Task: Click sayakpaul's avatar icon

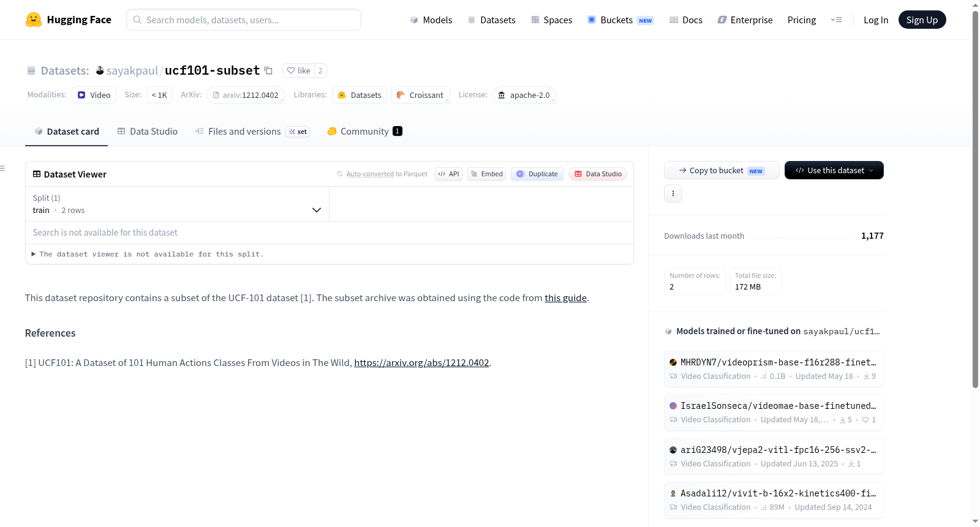Action: coord(100,70)
